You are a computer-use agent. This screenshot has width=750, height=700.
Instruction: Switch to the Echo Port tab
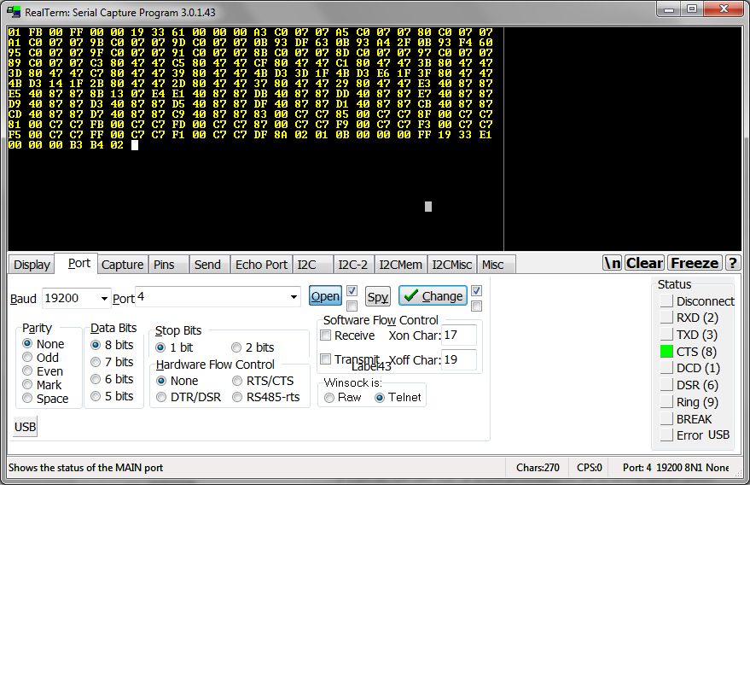pos(261,265)
